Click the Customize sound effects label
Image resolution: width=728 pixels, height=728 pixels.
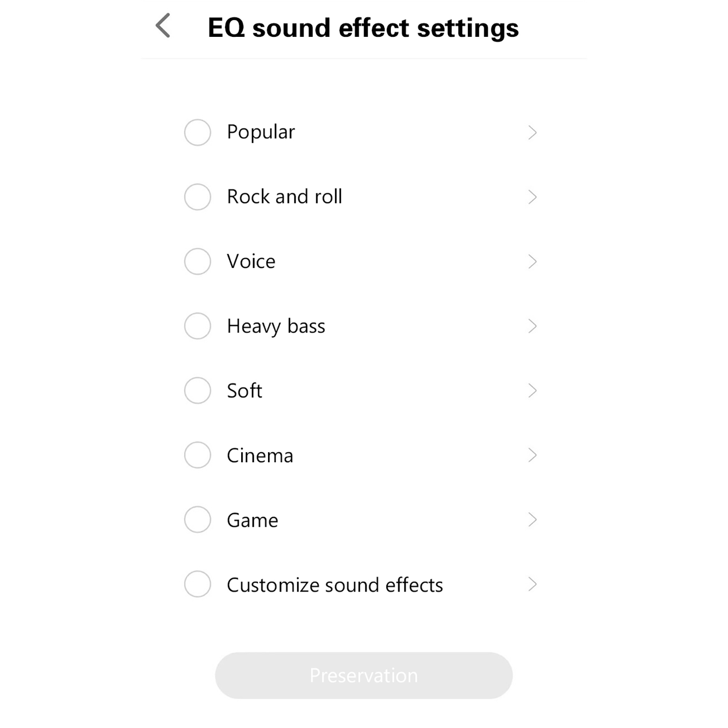point(334,585)
